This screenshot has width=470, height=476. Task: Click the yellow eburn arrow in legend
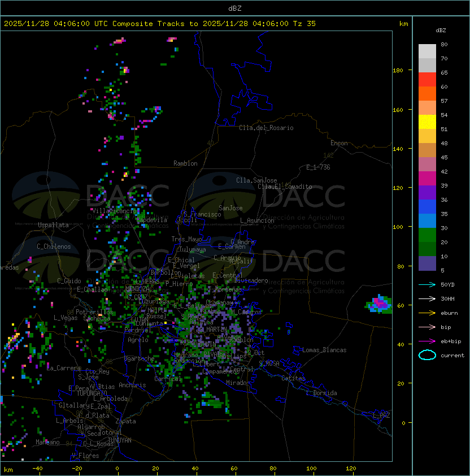427,313
